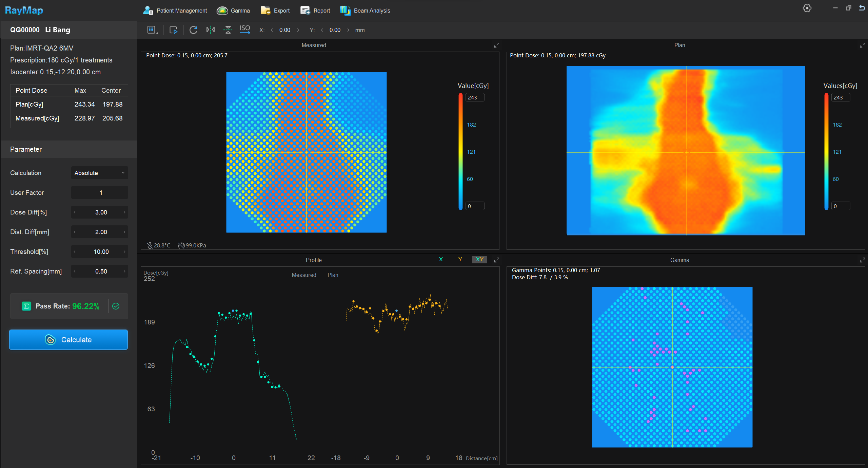Screen dimensions: 868x468
Task: Open the application settings gear
Action: (x=807, y=8)
